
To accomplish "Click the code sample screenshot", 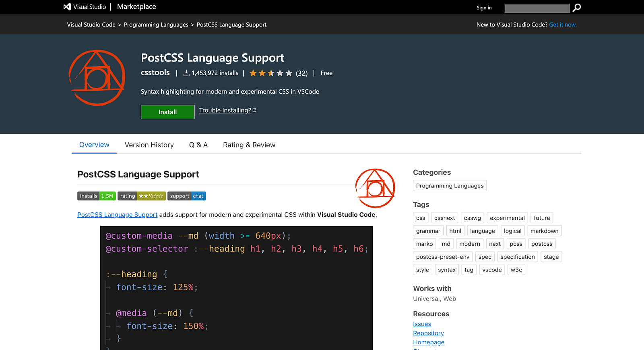I will pos(236,288).
